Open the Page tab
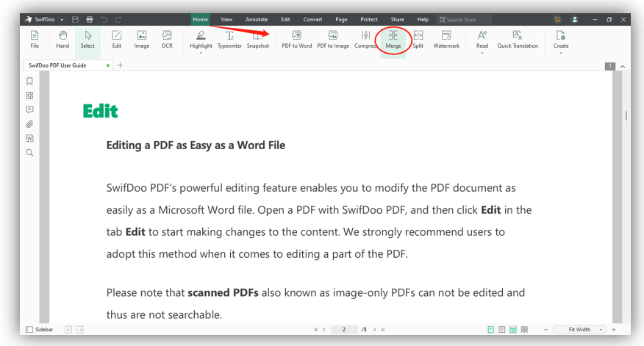644x346 pixels. click(x=341, y=19)
